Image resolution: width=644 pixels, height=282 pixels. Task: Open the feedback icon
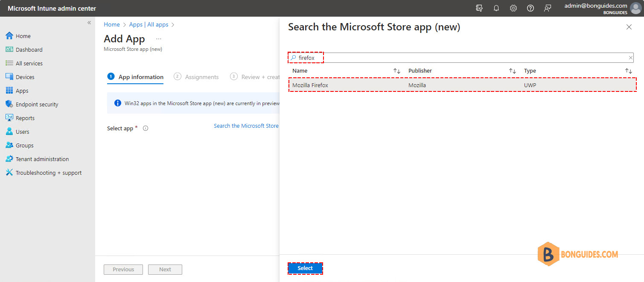coord(548,8)
